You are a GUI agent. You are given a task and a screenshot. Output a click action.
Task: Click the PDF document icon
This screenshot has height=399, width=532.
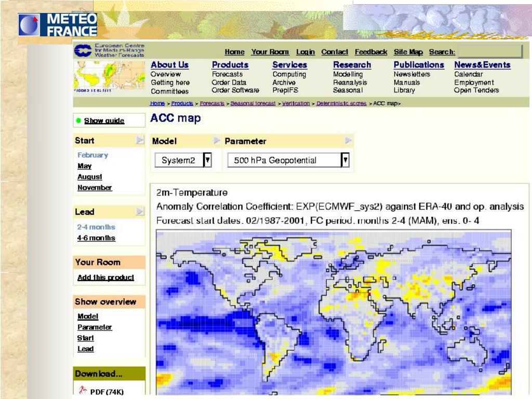pos(83,390)
